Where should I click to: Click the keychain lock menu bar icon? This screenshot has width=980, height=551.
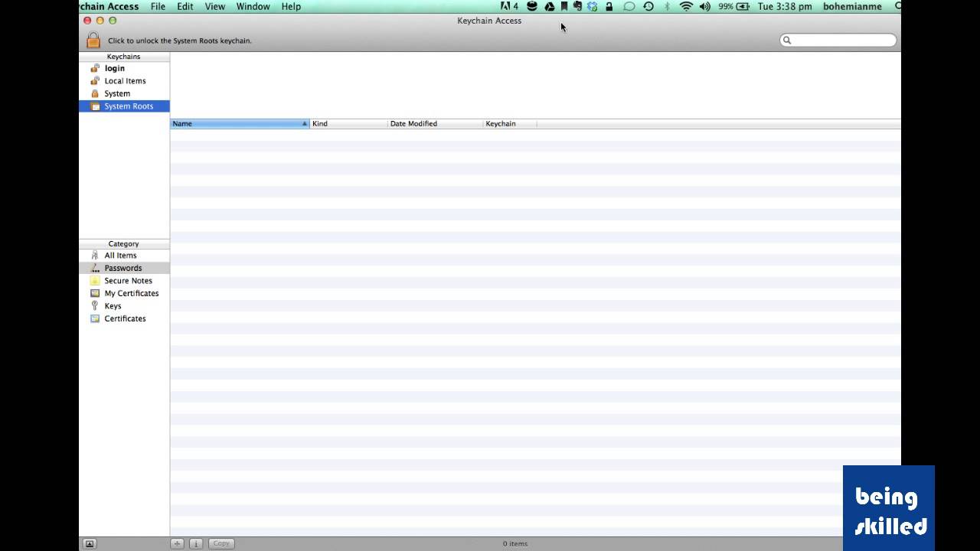(609, 6)
